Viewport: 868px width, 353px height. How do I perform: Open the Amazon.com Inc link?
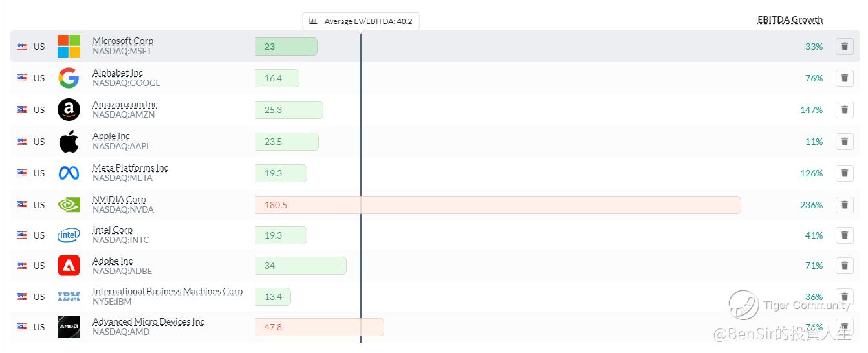pos(125,105)
